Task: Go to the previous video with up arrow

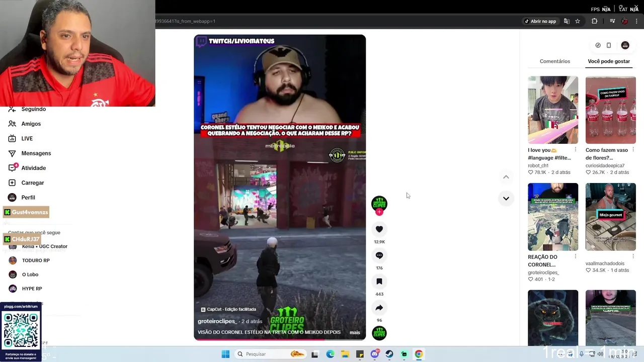Action: click(x=506, y=177)
